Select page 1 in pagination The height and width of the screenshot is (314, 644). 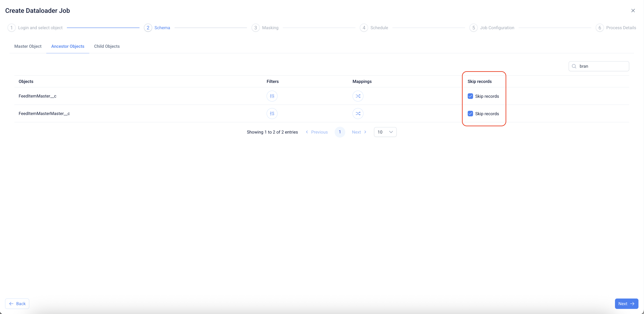340,132
